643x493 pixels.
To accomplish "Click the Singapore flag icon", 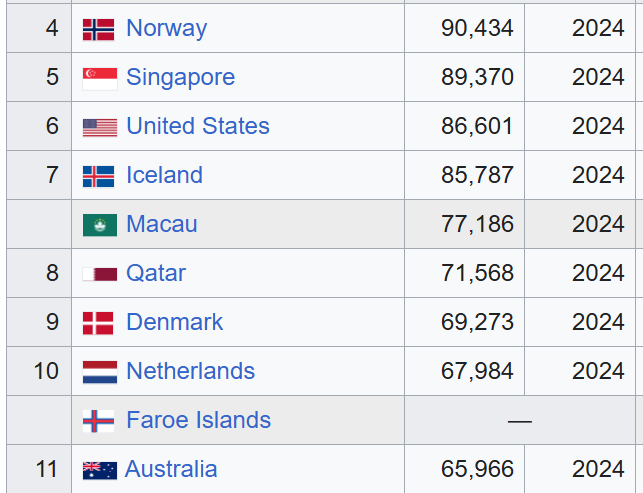I will point(100,79).
